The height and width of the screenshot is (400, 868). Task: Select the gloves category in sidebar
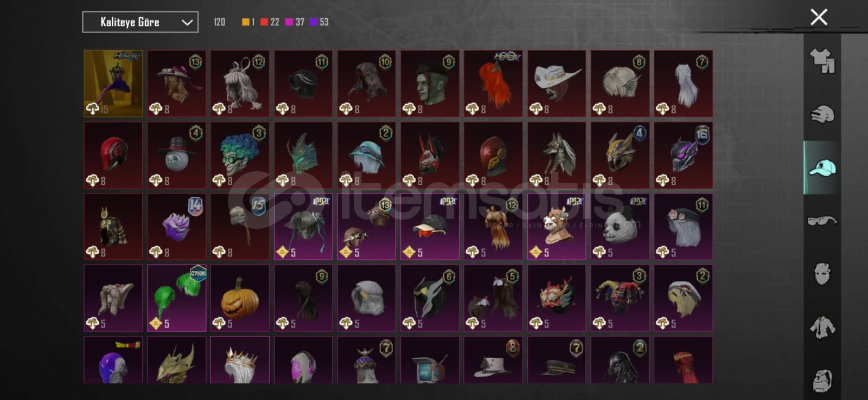pyautogui.click(x=822, y=114)
